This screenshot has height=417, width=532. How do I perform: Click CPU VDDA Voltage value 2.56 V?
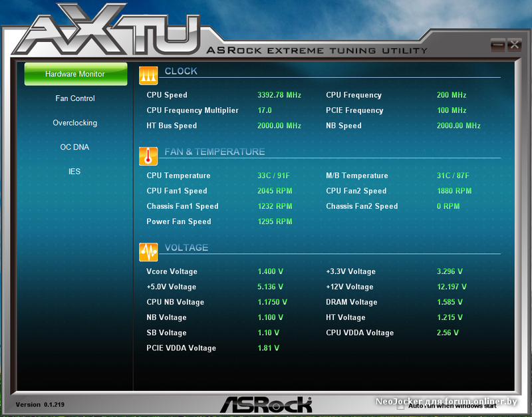coord(448,333)
